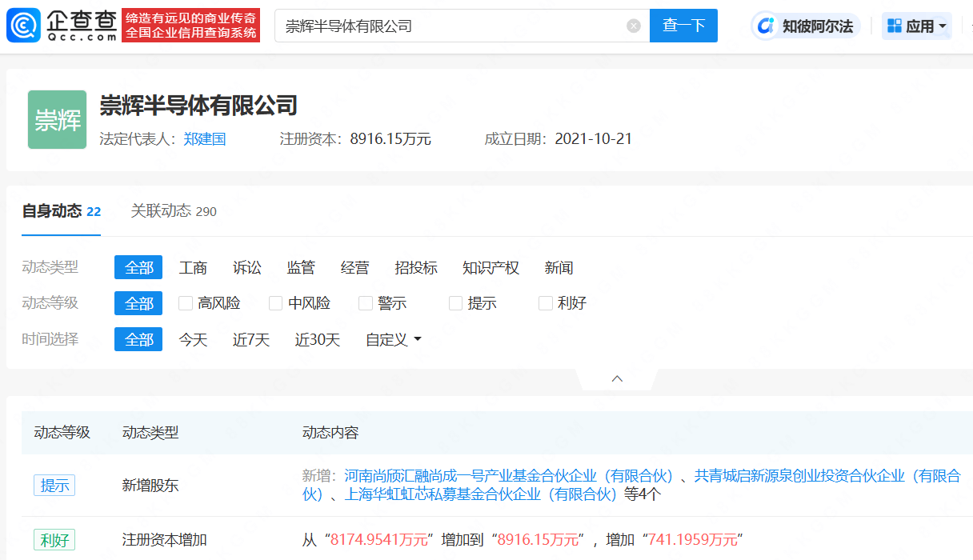
Task: Switch to the 自身动态 tab
Action: pos(61,211)
